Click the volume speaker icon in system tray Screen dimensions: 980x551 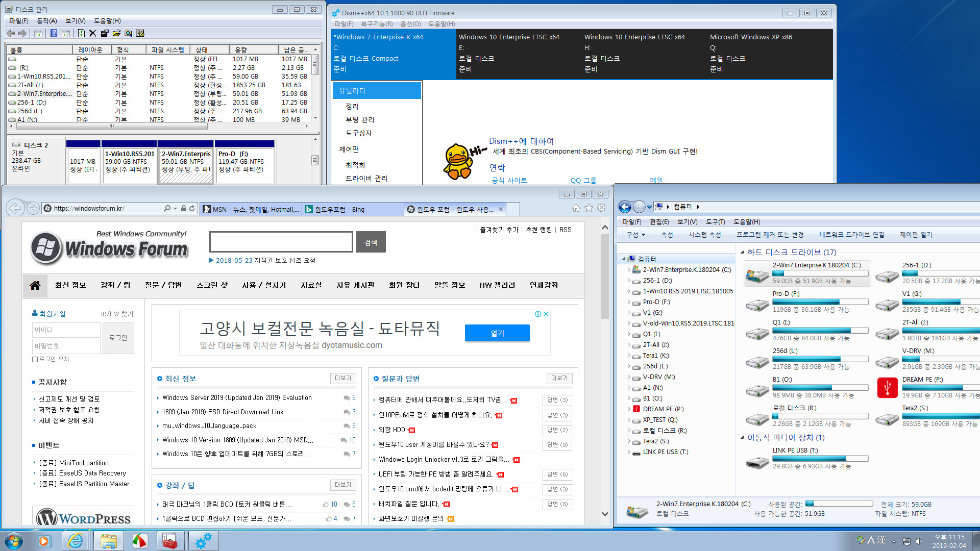[x=919, y=541]
